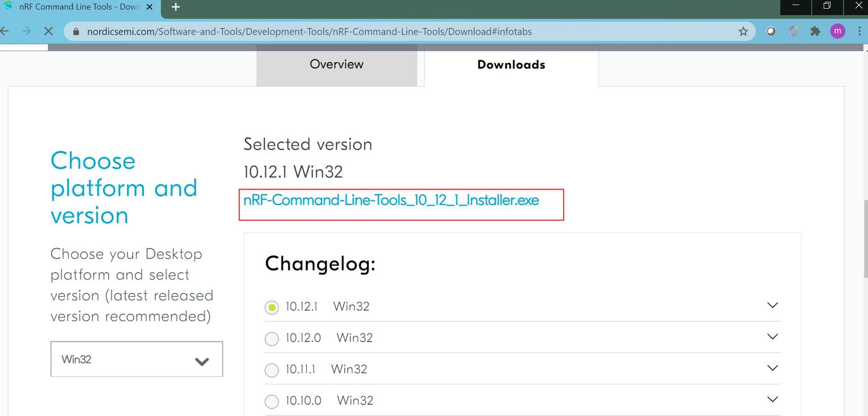Screen dimensions: 868x416
Task: Click the address bar URL field
Action: coord(372,32)
